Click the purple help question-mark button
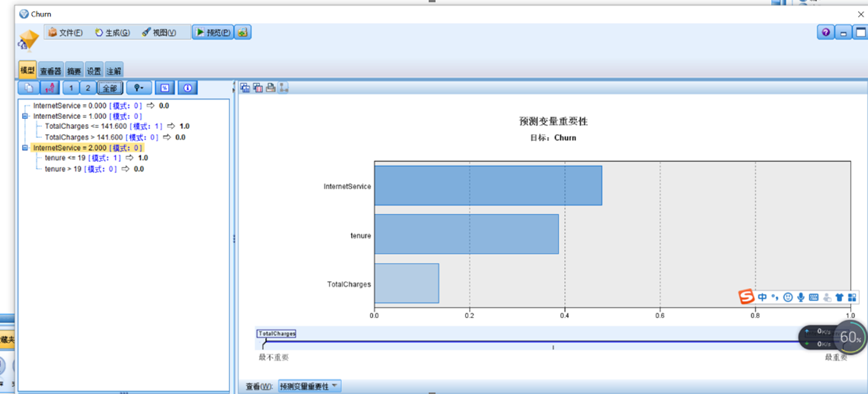868x394 pixels. (x=825, y=33)
